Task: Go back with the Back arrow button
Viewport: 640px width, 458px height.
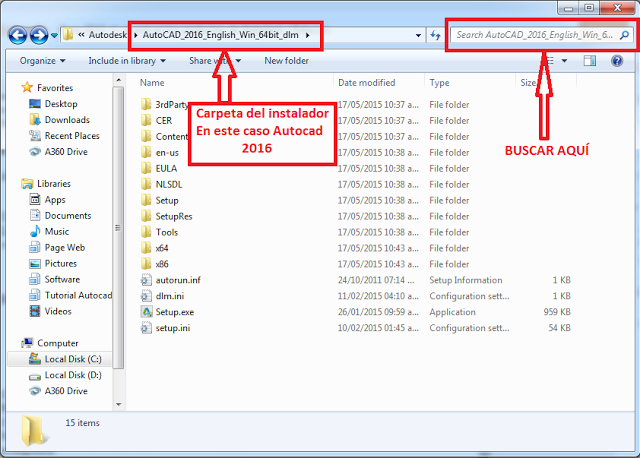Action: [18, 36]
